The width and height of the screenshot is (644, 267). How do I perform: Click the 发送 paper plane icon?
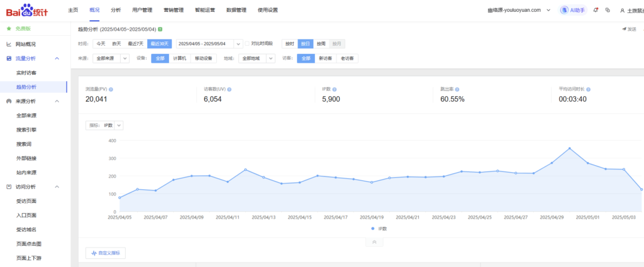624,29
